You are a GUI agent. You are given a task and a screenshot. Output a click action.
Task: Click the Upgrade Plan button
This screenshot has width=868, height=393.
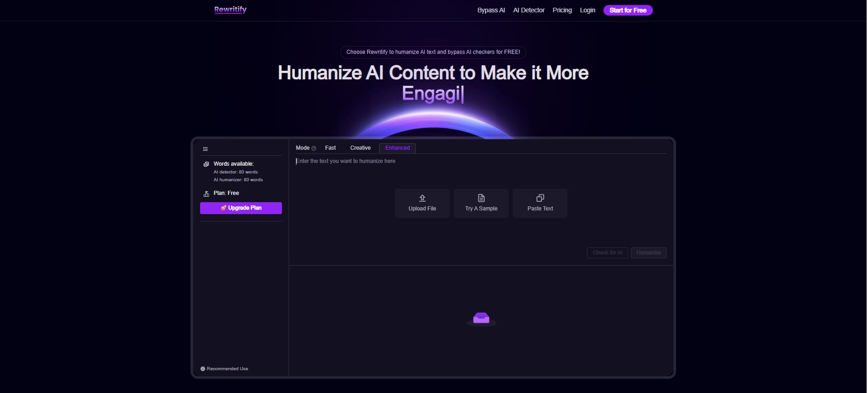coord(241,208)
